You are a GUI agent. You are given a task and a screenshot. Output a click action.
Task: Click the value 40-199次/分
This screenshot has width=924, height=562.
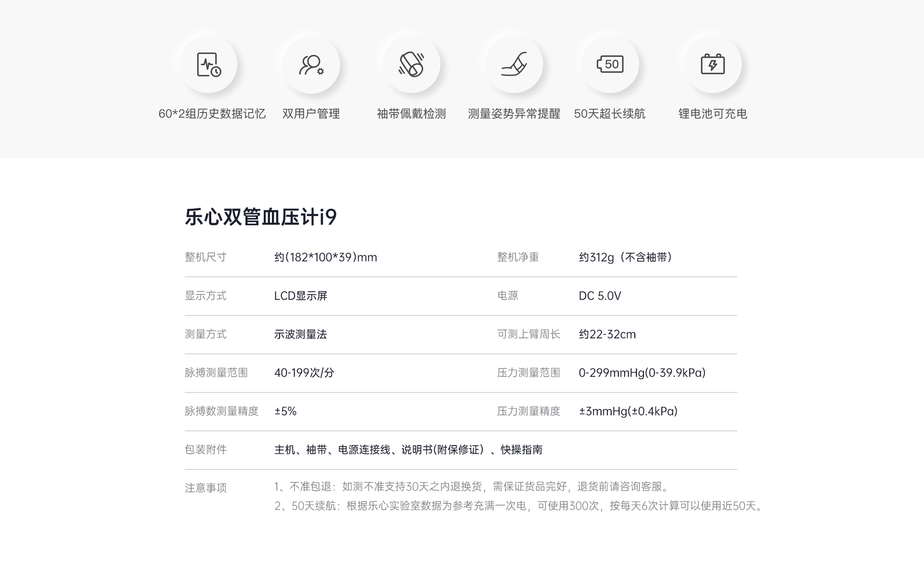click(x=304, y=373)
